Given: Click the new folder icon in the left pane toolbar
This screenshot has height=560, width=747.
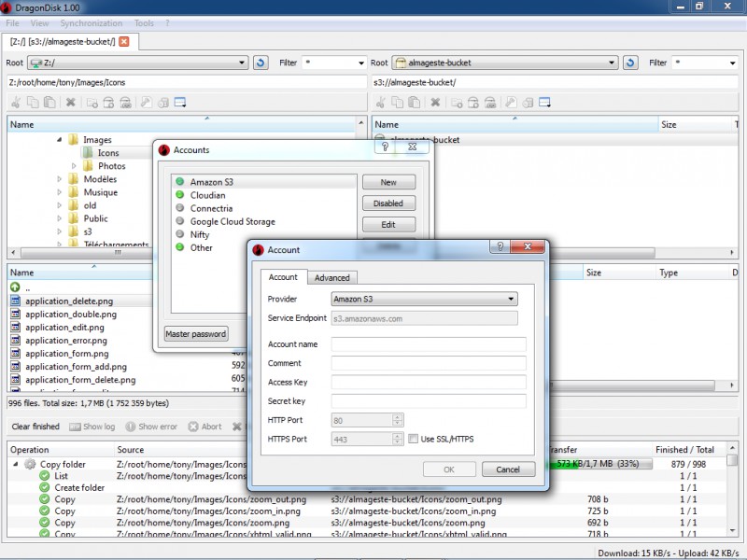Looking at the screenshot, I should (x=92, y=103).
